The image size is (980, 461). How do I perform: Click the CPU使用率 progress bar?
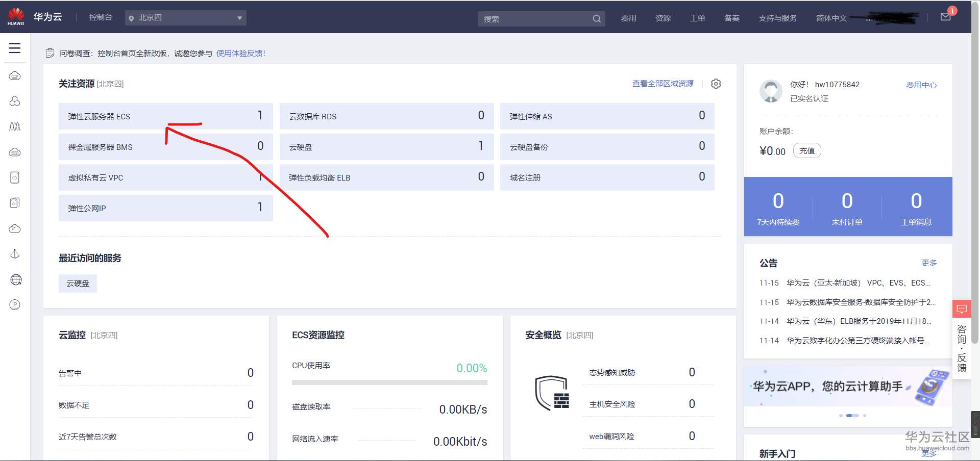[x=389, y=382]
